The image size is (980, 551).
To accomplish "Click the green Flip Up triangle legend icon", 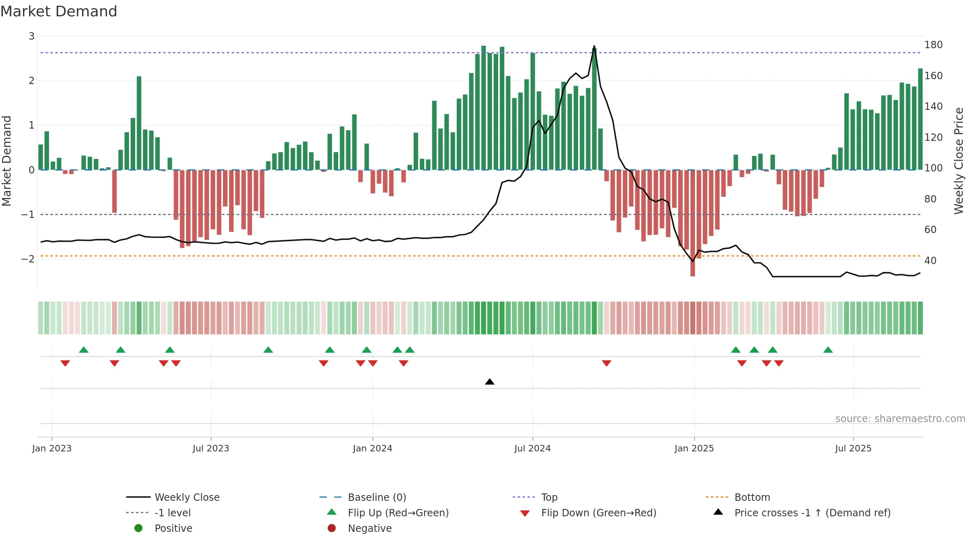I will click(332, 512).
